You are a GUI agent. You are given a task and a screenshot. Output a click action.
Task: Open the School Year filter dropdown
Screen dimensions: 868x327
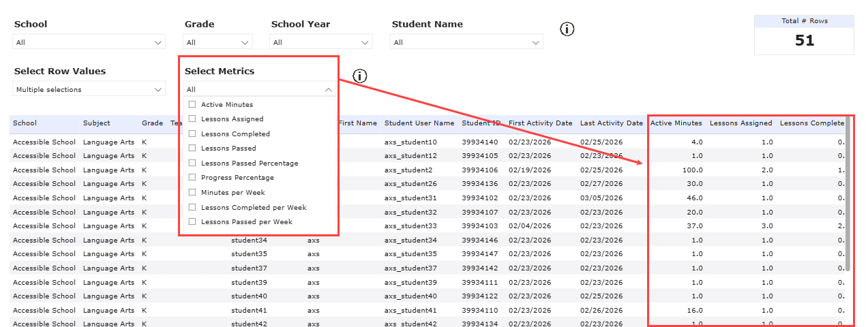(x=321, y=42)
